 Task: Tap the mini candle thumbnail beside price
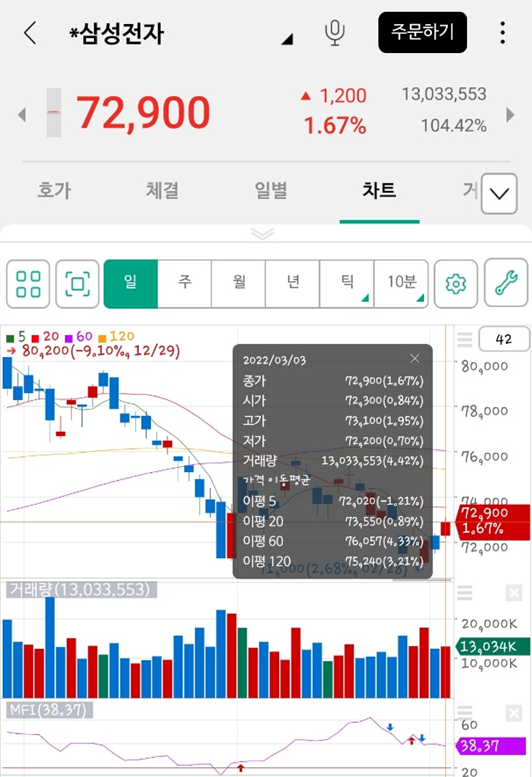click(53, 112)
